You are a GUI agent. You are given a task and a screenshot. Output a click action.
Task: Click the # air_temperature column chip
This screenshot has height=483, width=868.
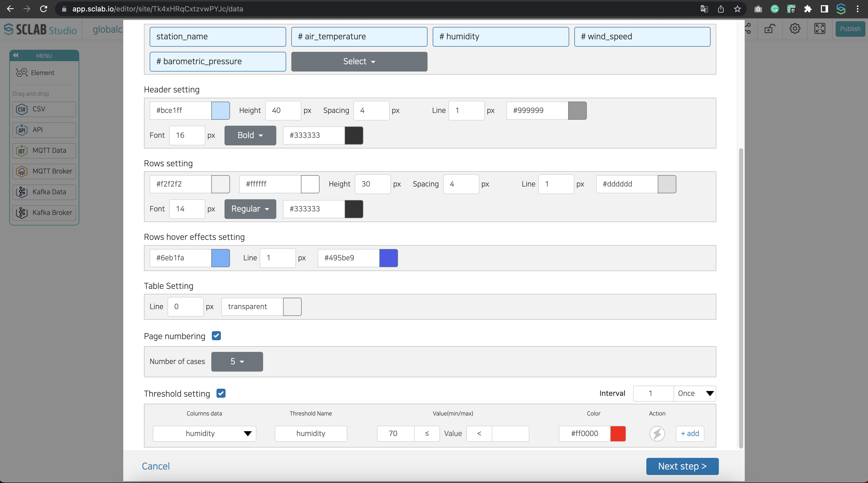(x=359, y=37)
